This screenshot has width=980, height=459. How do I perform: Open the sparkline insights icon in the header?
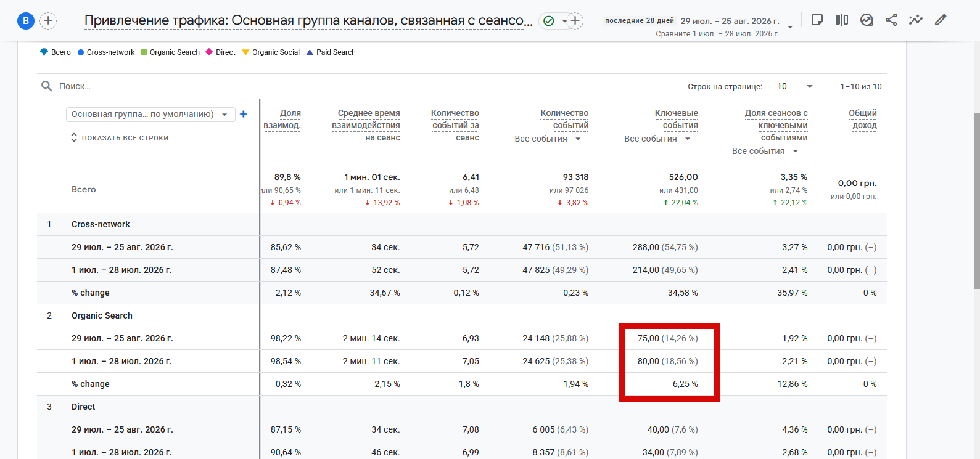(x=916, y=20)
